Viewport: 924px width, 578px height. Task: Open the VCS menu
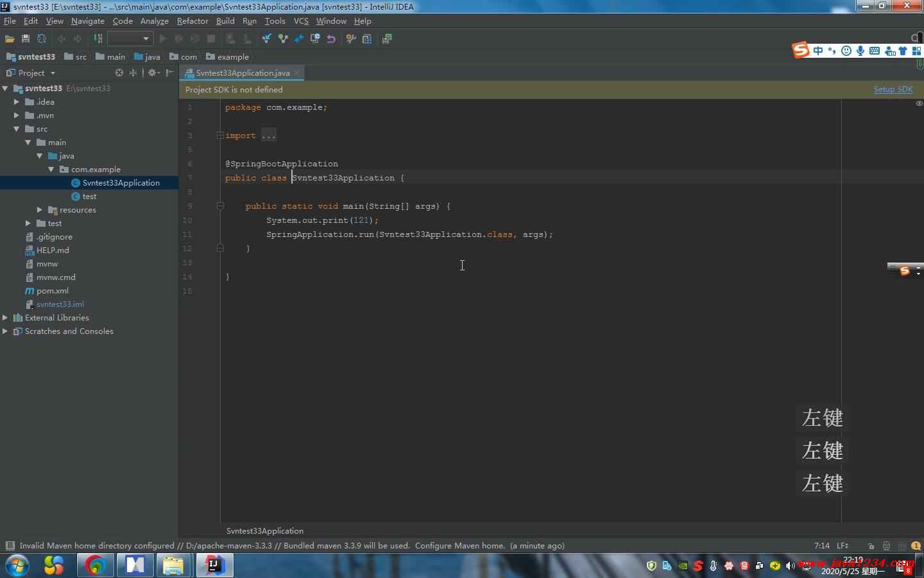pyautogui.click(x=301, y=21)
